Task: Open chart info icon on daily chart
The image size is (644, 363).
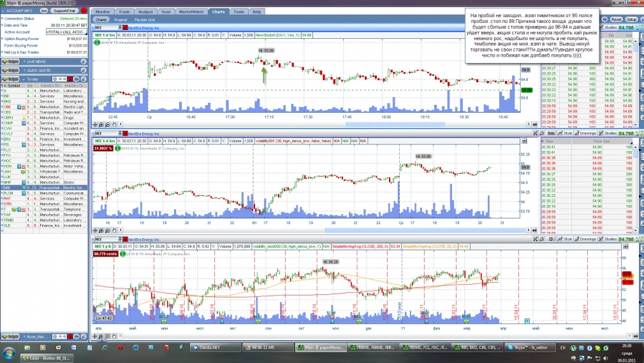Action: [x=122, y=254]
